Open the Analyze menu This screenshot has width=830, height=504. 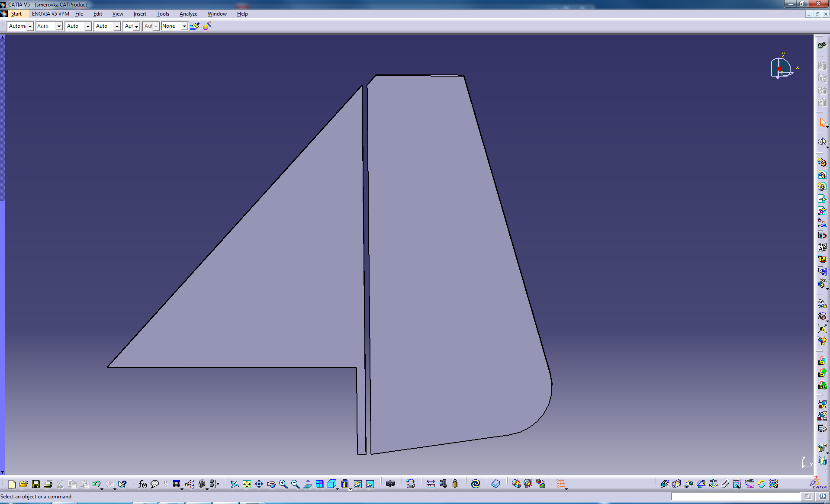[188, 14]
